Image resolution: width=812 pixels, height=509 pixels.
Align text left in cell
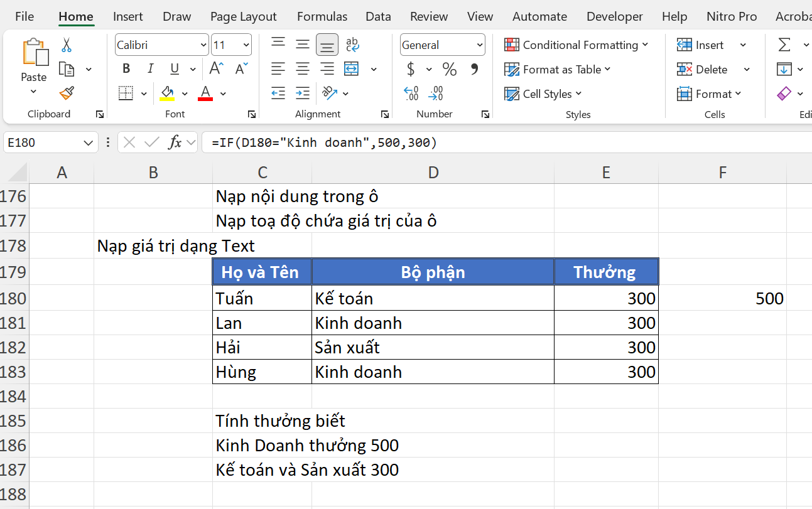pos(278,69)
